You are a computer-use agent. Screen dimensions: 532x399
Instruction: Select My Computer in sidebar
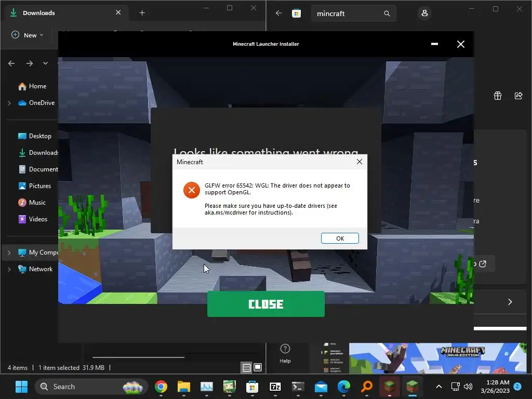[38, 252]
